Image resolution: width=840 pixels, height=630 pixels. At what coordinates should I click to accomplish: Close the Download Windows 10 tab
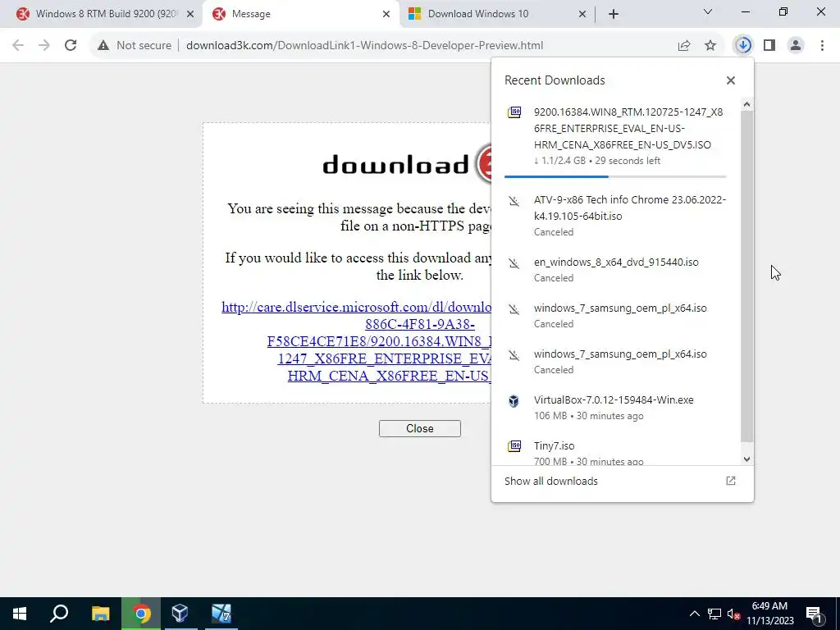[582, 14]
